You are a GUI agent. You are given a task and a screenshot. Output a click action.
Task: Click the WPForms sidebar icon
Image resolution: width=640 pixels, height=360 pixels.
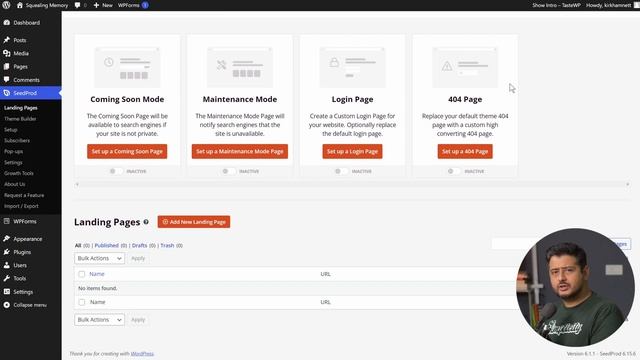point(7,221)
